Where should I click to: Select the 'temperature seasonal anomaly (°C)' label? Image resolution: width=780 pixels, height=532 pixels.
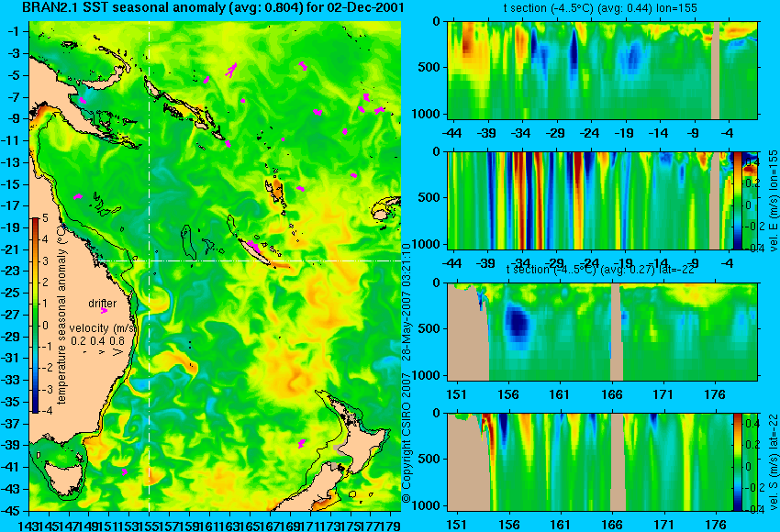(x=61, y=315)
